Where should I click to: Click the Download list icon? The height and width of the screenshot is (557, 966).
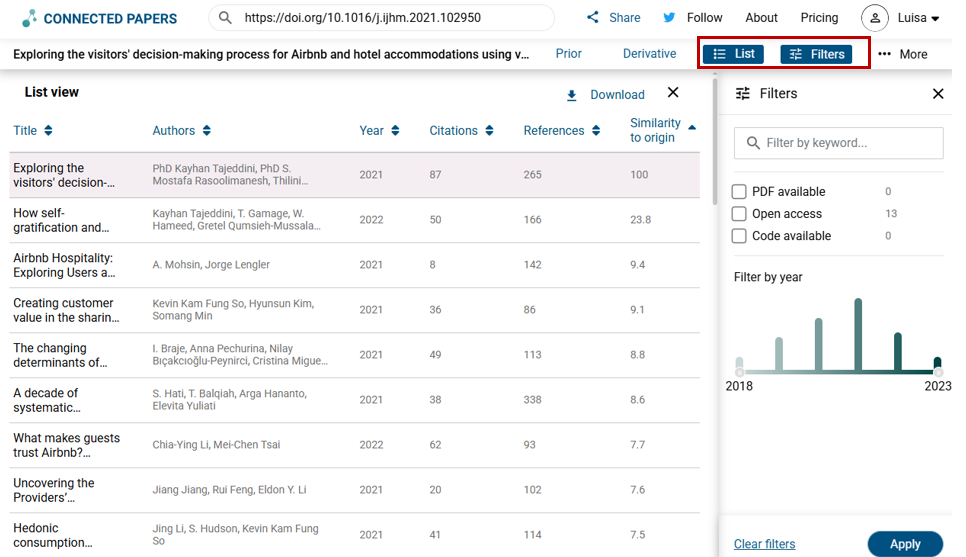pyautogui.click(x=572, y=95)
